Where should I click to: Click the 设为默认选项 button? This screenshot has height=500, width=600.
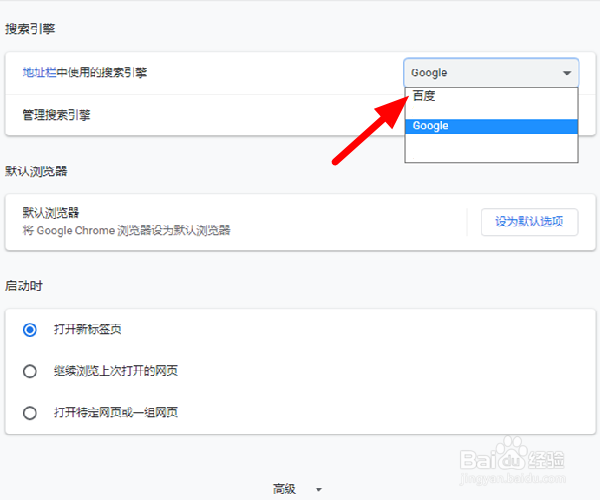point(529,221)
